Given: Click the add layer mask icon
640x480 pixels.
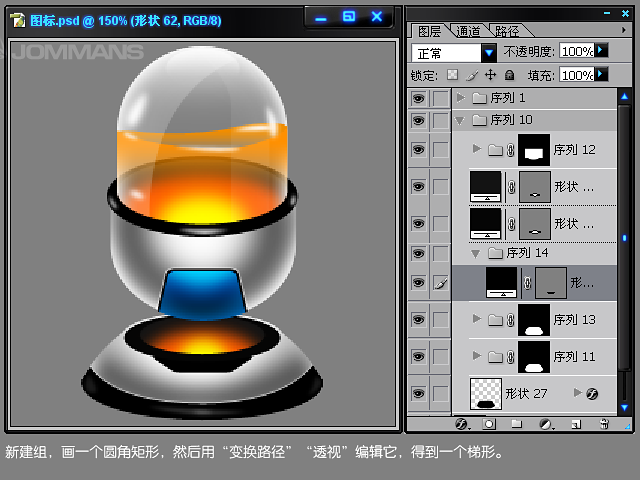Looking at the screenshot, I should tap(489, 424).
